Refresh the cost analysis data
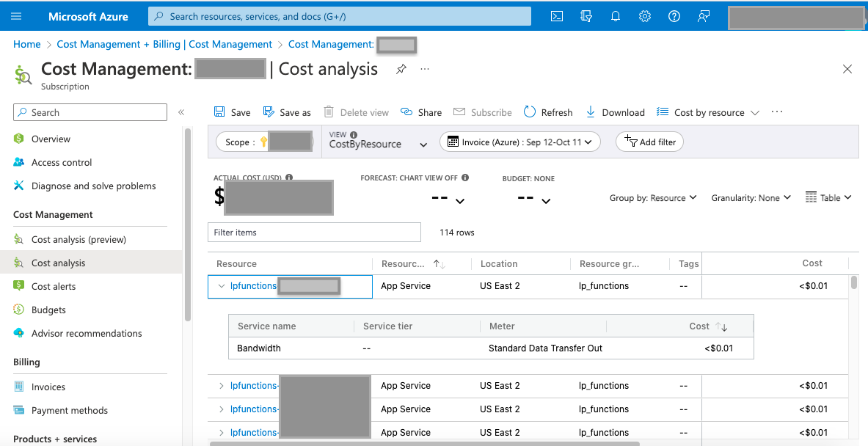The image size is (868, 446). [x=548, y=112]
